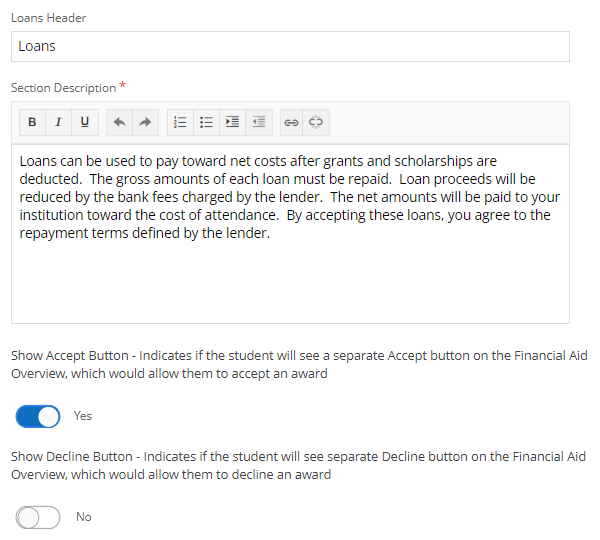
Task: Insert a numbered list
Action: [180, 122]
